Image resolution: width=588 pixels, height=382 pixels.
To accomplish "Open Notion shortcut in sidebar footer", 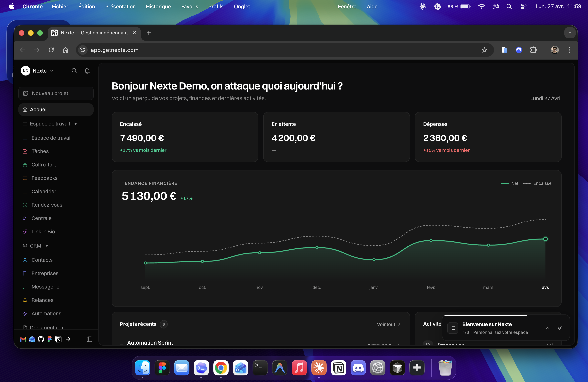I will tap(59, 339).
